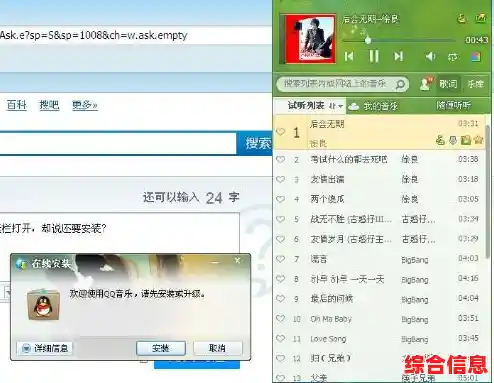Skip to the next track
Image resolution: width=494 pixels, height=383 pixels.
point(398,56)
